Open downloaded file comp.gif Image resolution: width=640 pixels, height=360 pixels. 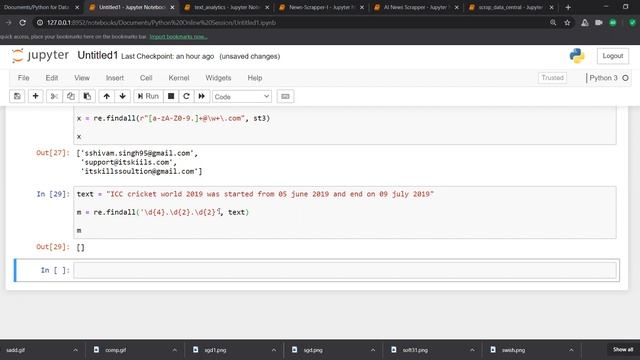click(116, 350)
